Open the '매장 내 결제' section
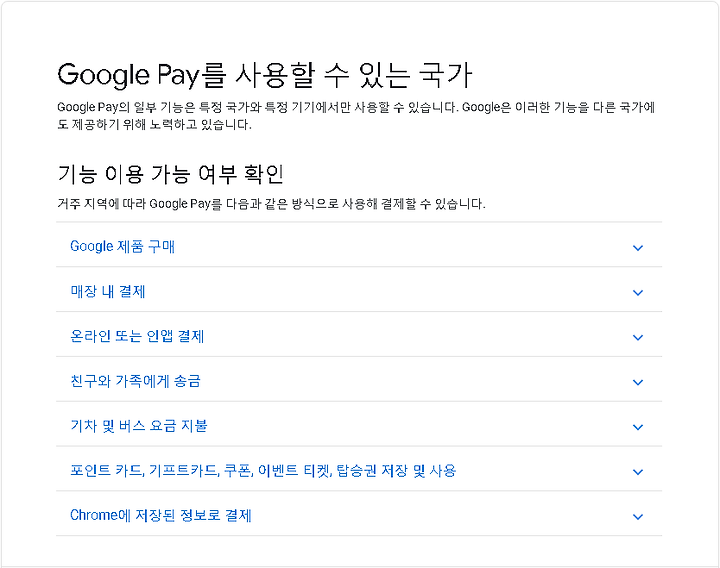The width and height of the screenshot is (720, 568). coord(359,290)
